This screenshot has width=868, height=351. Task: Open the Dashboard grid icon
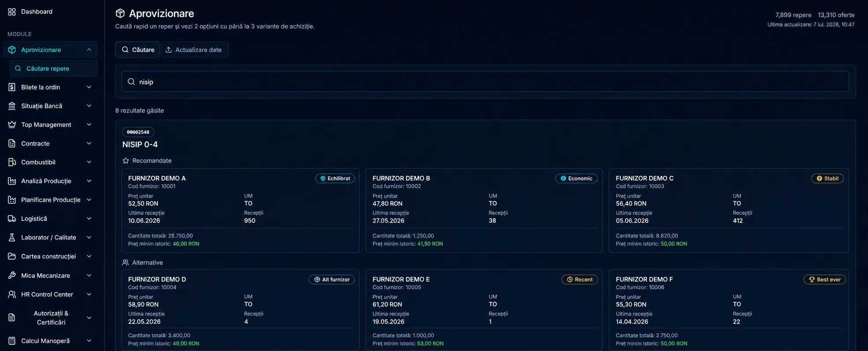click(12, 11)
